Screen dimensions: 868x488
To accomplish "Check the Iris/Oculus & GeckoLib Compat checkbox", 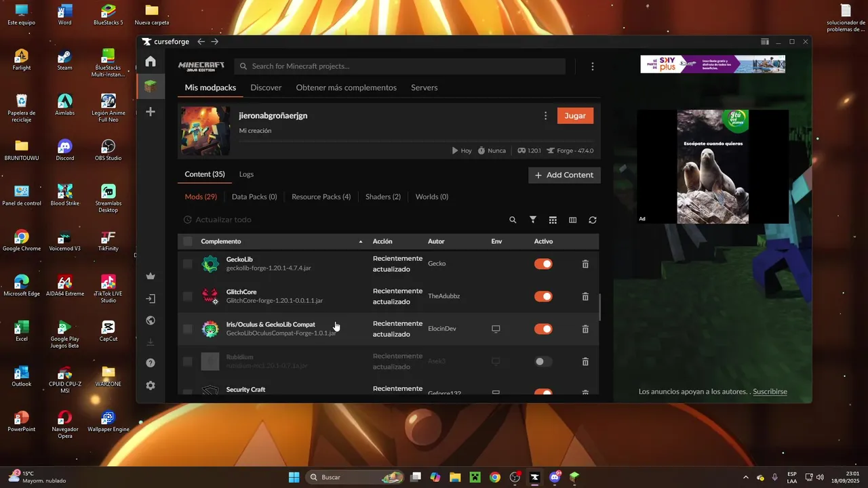I will point(188,329).
